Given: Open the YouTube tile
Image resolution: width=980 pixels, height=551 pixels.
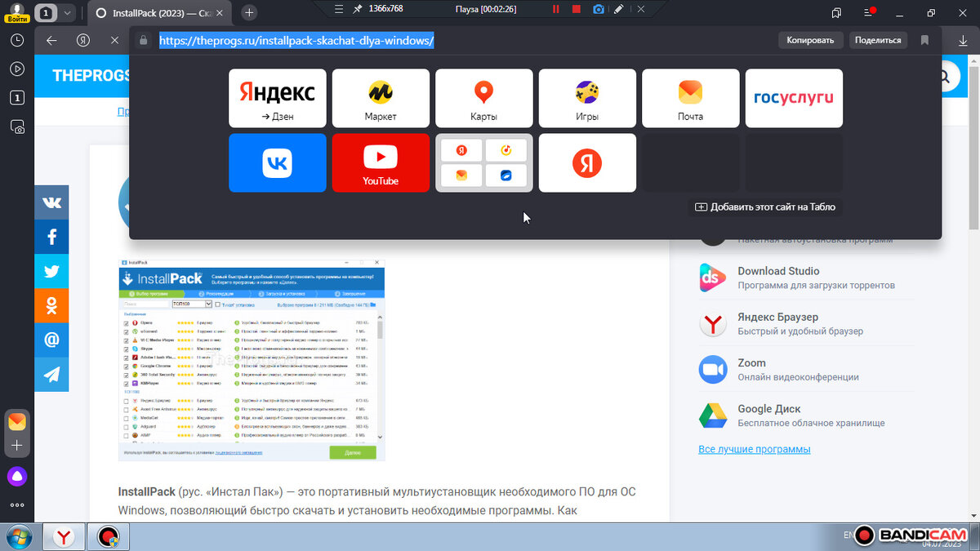Looking at the screenshot, I should tap(381, 163).
